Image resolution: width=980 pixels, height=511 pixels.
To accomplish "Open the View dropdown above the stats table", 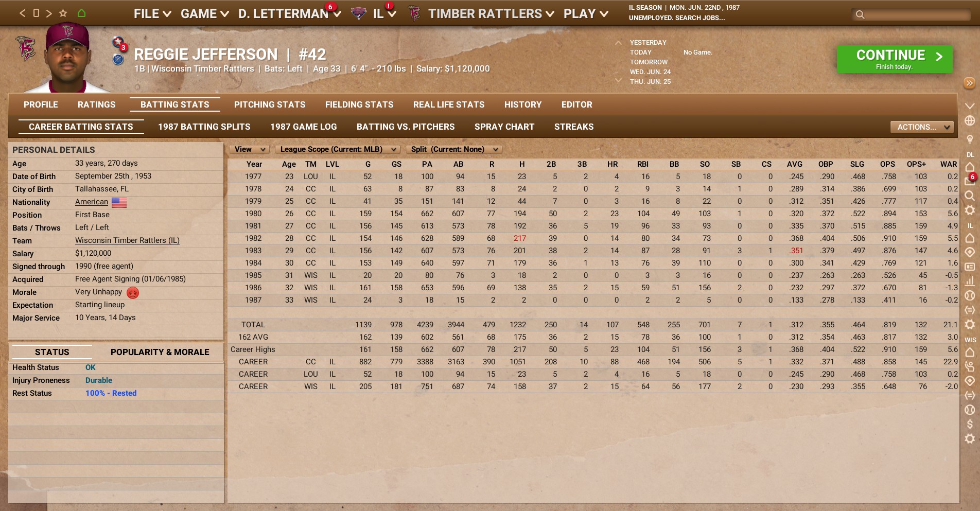I will (x=250, y=149).
